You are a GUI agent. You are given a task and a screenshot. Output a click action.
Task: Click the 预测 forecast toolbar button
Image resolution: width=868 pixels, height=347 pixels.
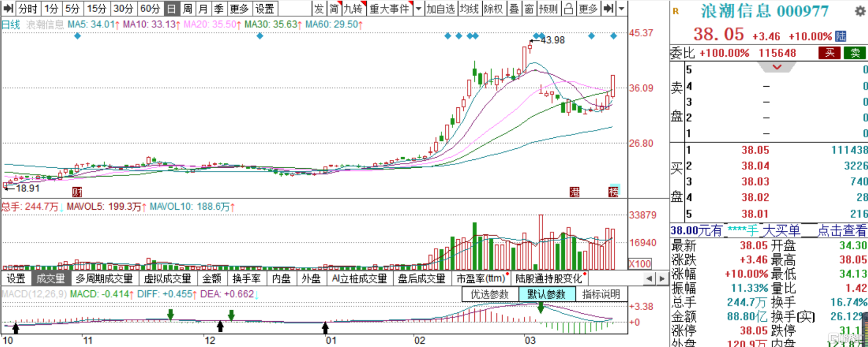[548, 8]
